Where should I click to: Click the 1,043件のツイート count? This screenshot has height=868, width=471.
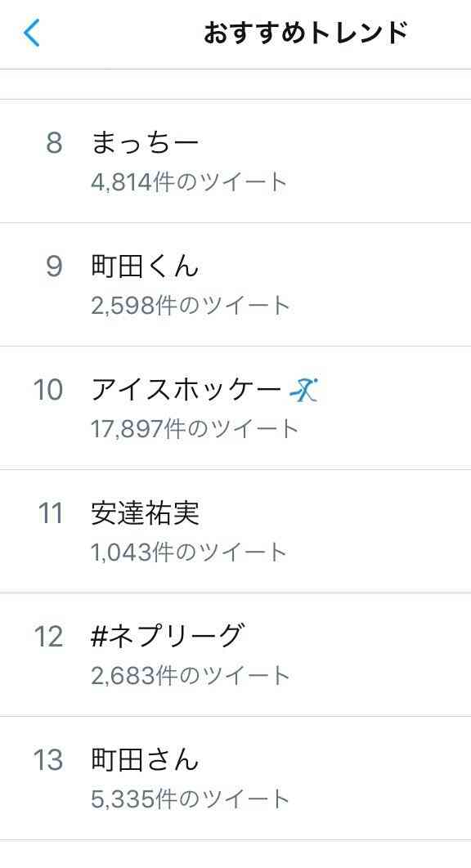pyautogui.click(x=189, y=552)
